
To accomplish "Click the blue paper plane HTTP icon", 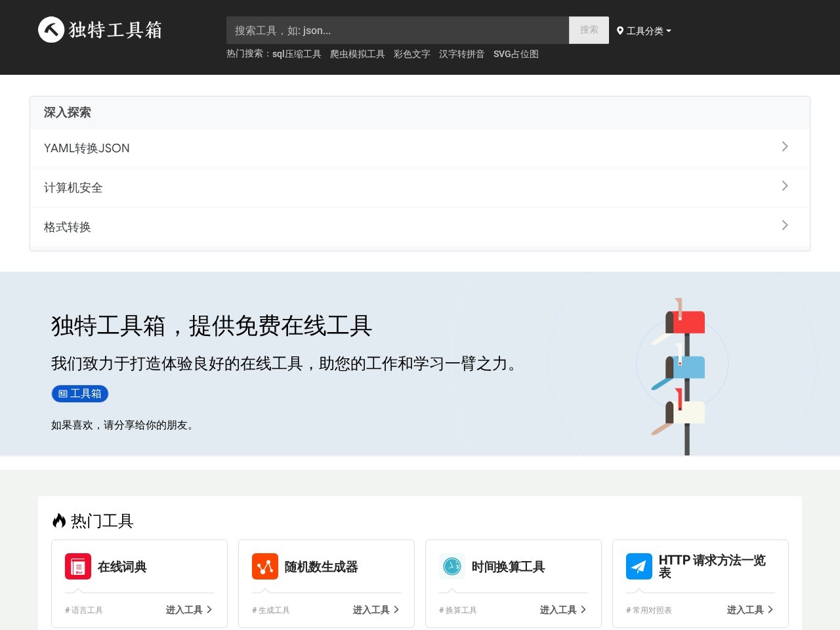I will (639, 566).
